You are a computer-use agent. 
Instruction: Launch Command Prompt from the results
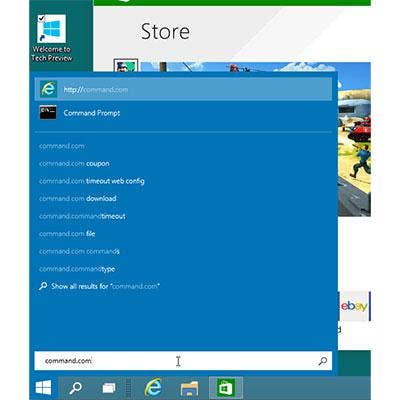[x=183, y=113]
